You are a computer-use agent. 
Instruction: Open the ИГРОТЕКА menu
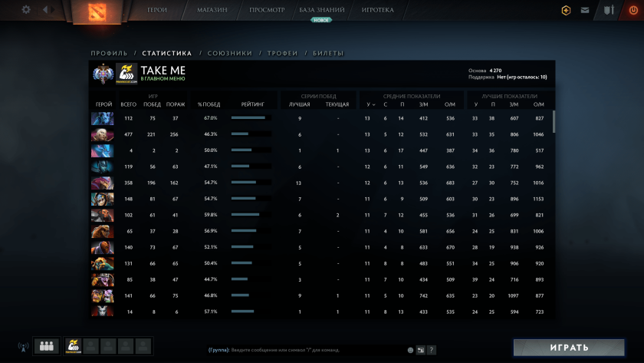(377, 10)
